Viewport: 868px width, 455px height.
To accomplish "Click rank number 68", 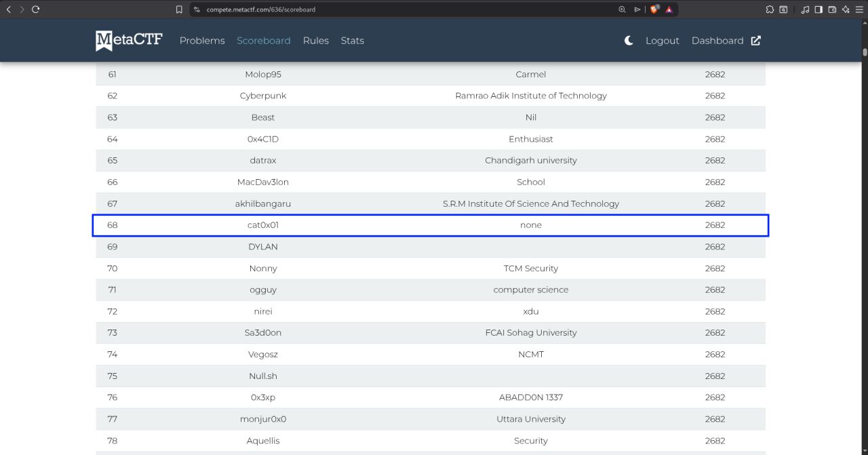I will click(x=113, y=225).
